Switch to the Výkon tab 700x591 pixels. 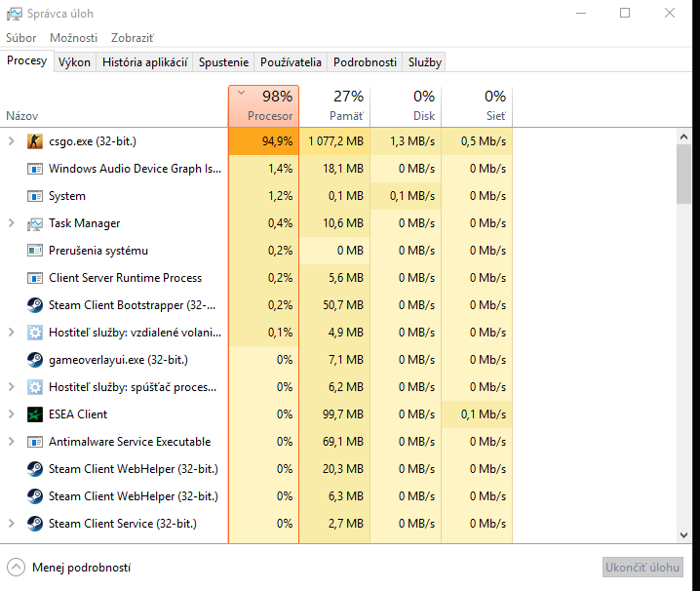[x=74, y=62]
